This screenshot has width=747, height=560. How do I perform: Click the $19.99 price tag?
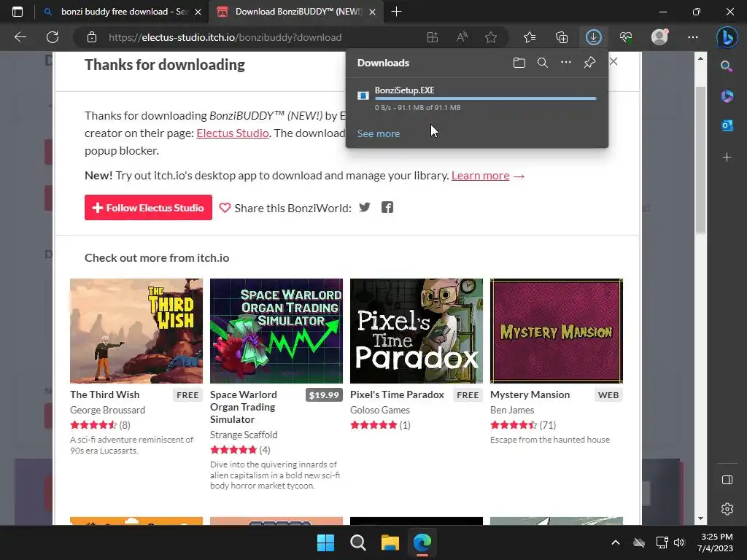(x=324, y=395)
